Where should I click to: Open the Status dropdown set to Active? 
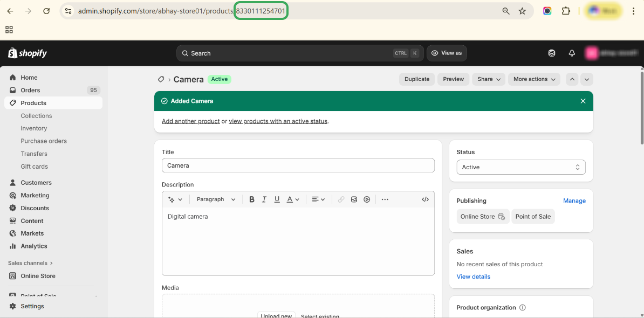520,167
